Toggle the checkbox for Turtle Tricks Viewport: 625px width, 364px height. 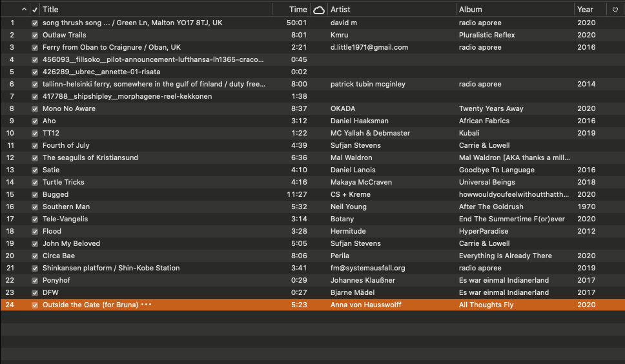pos(35,183)
